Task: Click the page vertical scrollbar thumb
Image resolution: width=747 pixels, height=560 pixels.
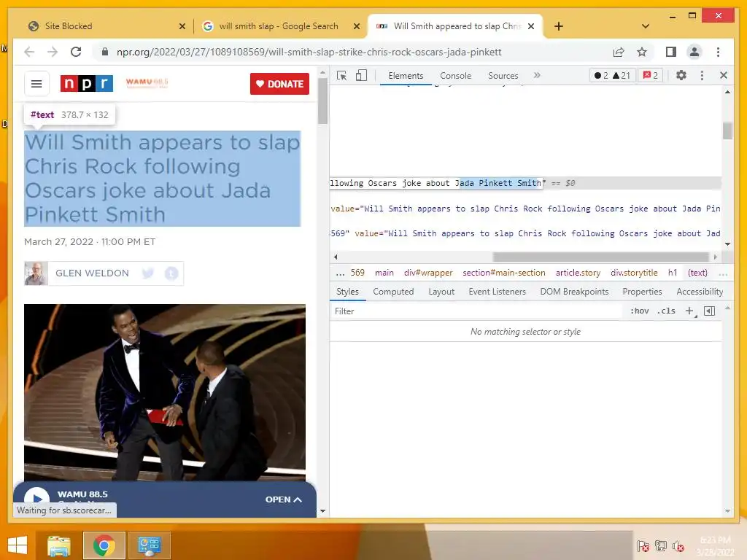Action: [322, 101]
